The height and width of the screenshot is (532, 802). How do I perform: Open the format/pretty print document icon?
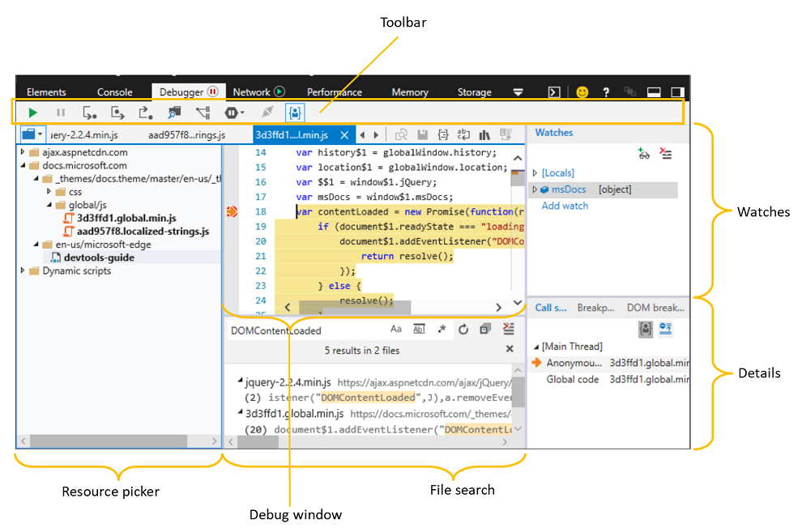[x=443, y=134]
